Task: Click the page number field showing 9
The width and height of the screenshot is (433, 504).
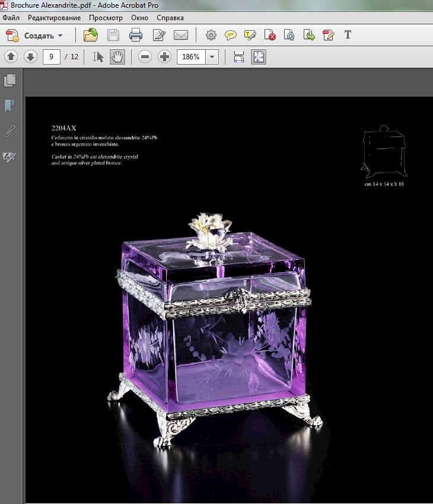Action: click(x=52, y=57)
